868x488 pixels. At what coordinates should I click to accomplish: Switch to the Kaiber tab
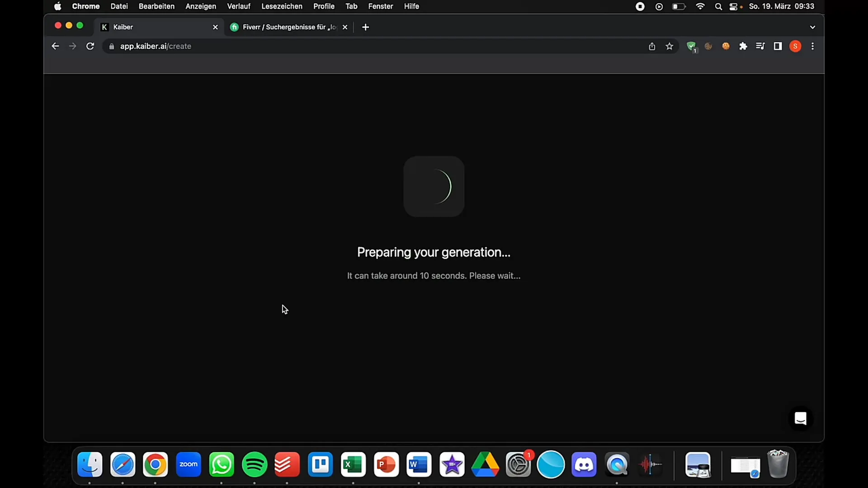[x=159, y=27]
